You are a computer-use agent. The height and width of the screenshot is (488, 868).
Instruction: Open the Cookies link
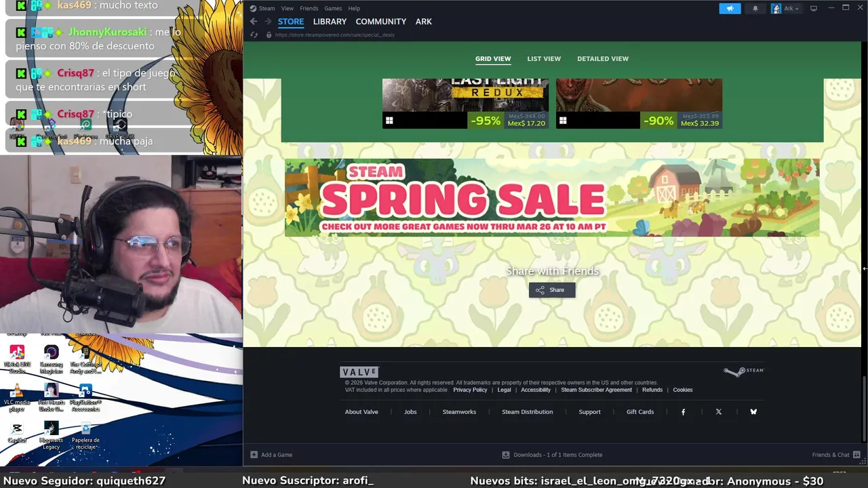click(683, 390)
